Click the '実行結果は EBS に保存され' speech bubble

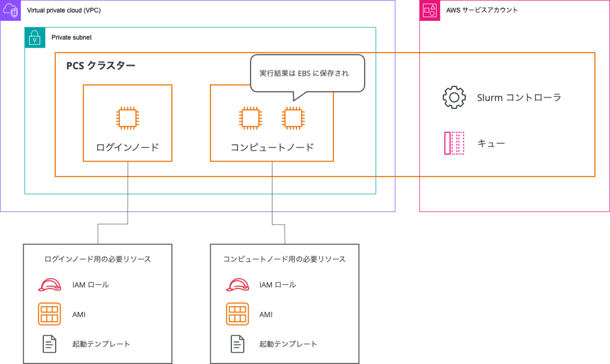[307, 73]
